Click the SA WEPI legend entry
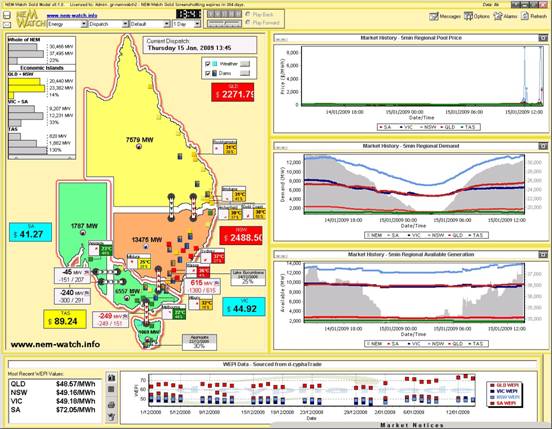This screenshot has height=429, width=552. 503,403
